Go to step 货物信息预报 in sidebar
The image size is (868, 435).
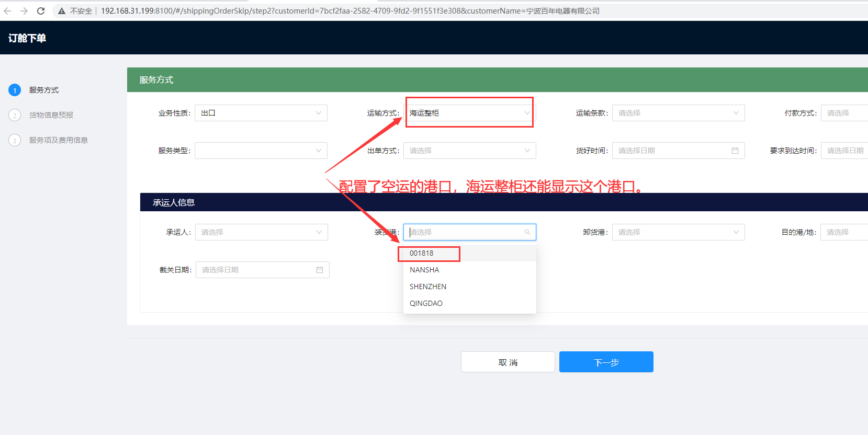51,115
